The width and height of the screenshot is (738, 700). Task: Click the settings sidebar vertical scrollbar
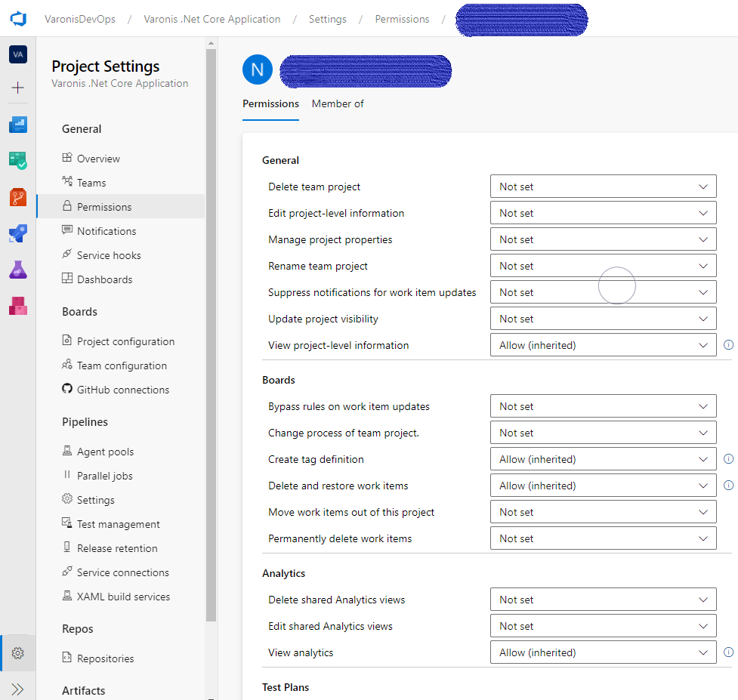[x=211, y=334]
